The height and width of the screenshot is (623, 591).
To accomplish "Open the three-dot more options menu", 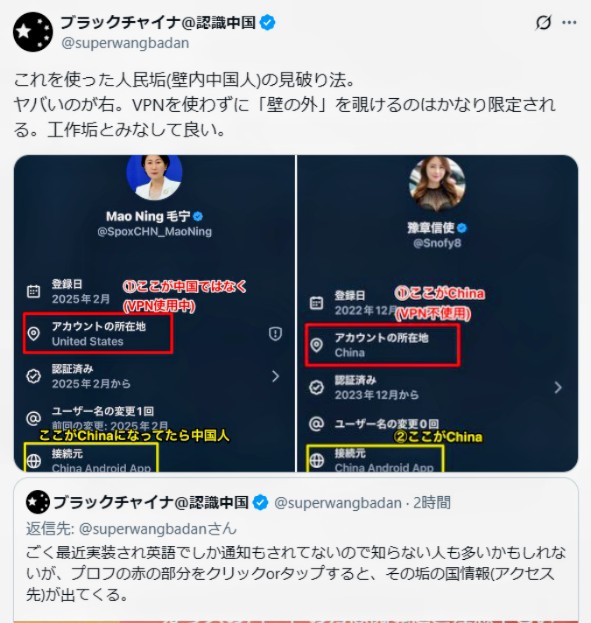I will click(x=569, y=23).
